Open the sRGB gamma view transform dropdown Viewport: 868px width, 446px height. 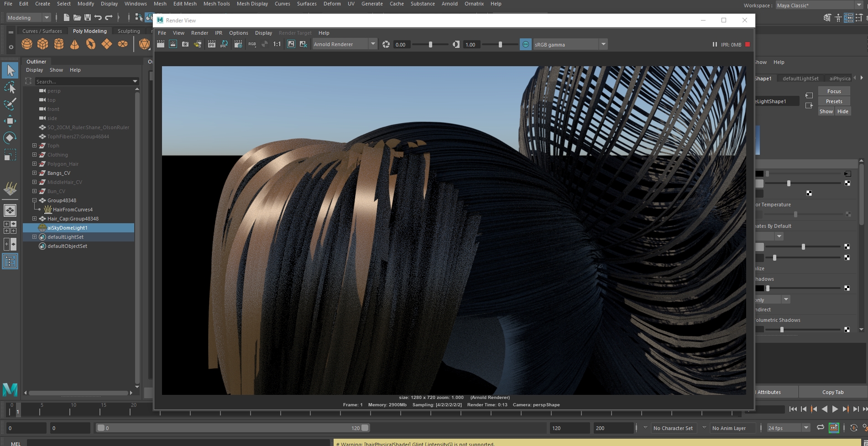point(603,44)
